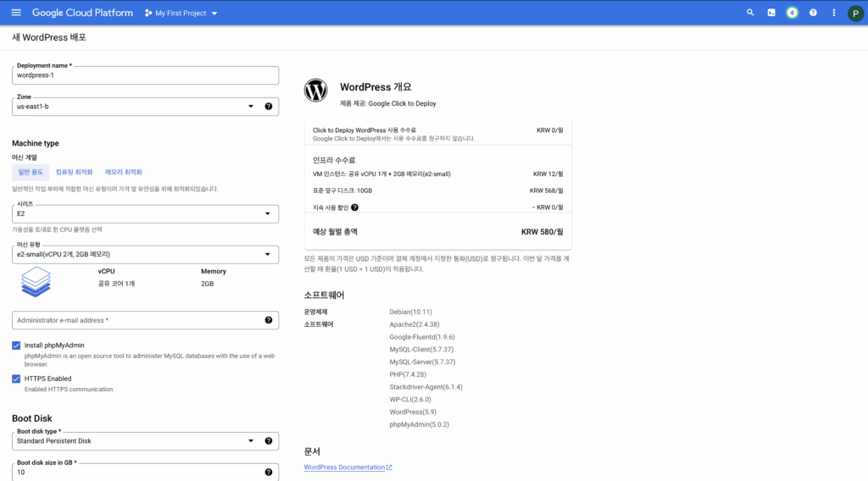Click the machine type stack illustration

point(36,282)
